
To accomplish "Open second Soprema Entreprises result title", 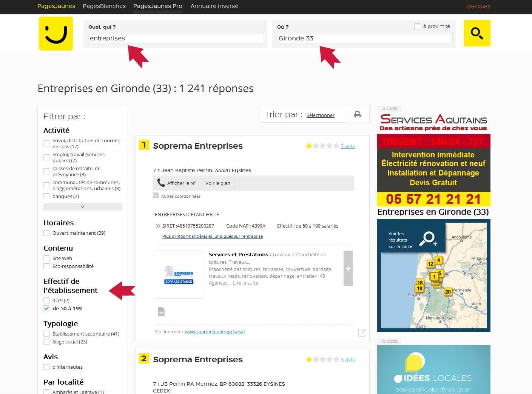I will 198,360.
